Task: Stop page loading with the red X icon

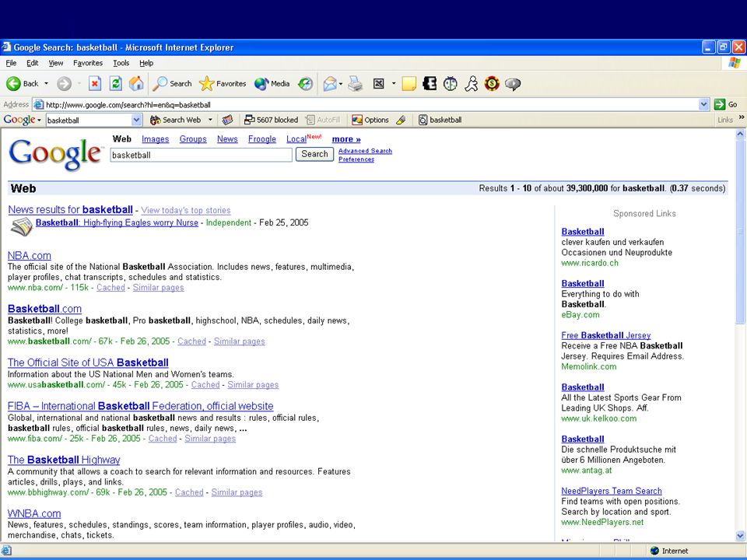Action: 95,84
